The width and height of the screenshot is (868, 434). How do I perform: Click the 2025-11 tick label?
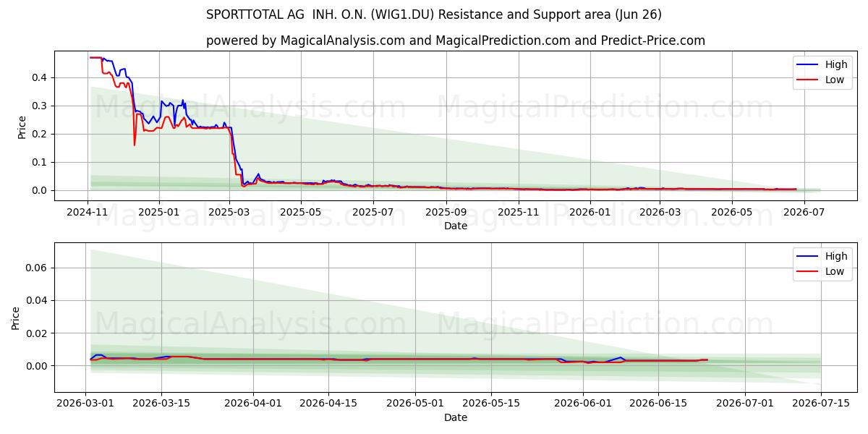pyautogui.click(x=519, y=212)
